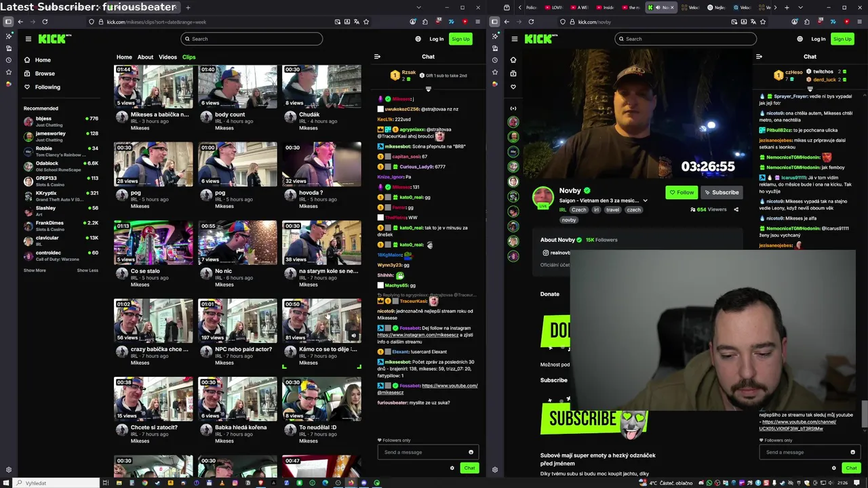Open the Home tab on Mikeses channel
Screen dimensions: 868x488
tap(124, 57)
